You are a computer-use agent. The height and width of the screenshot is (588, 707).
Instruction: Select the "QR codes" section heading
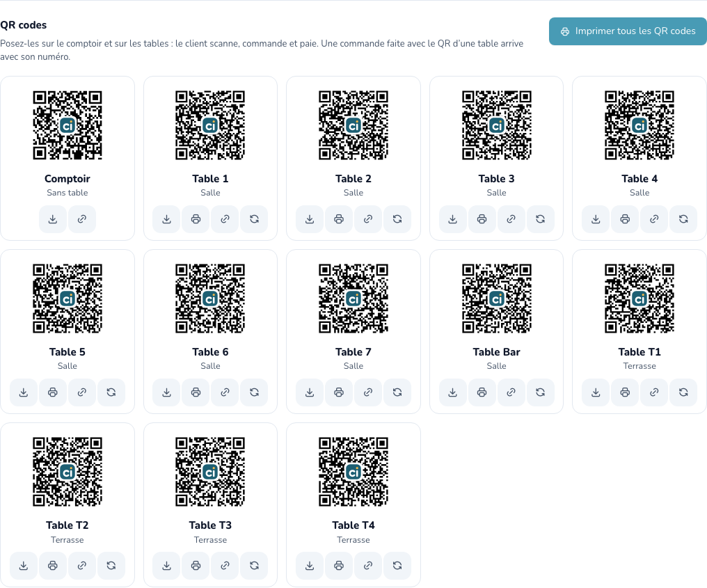tap(24, 25)
